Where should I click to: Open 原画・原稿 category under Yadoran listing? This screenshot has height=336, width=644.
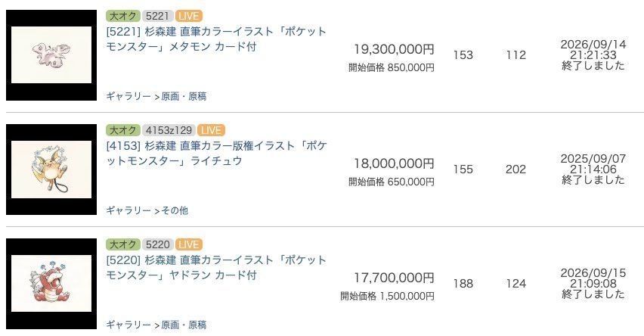pyautogui.click(x=184, y=325)
